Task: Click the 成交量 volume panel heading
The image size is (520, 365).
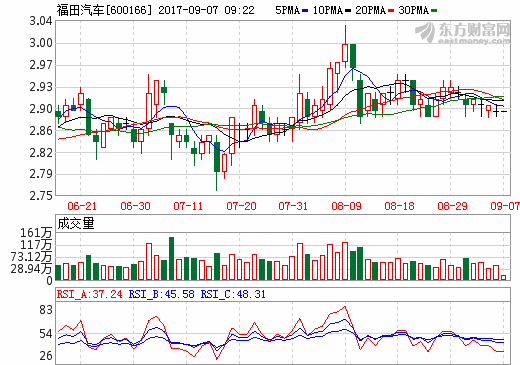Action: [x=76, y=223]
